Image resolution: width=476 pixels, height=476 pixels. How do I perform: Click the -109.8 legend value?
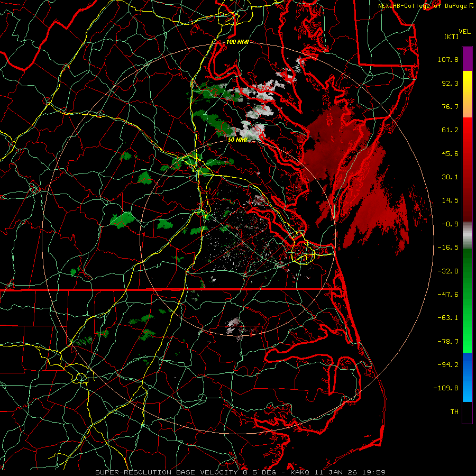pos(446,388)
